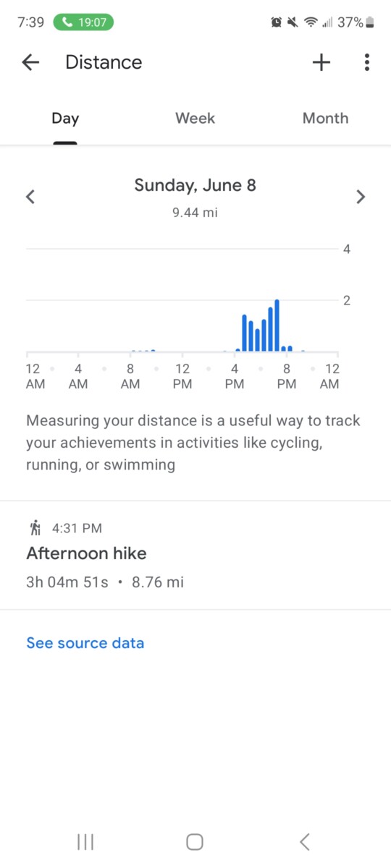
Task: Add a new entry with the plus icon
Action: coord(321,62)
